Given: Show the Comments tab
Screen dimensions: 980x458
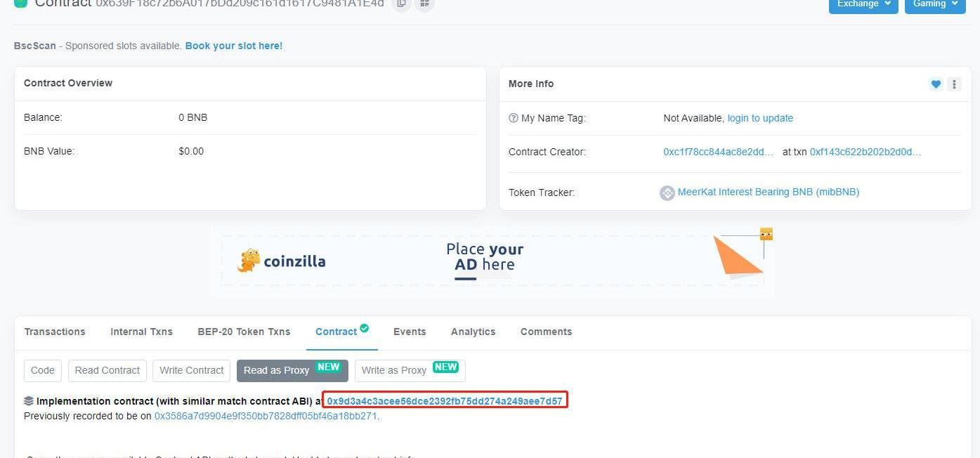Looking at the screenshot, I should pyautogui.click(x=546, y=332).
